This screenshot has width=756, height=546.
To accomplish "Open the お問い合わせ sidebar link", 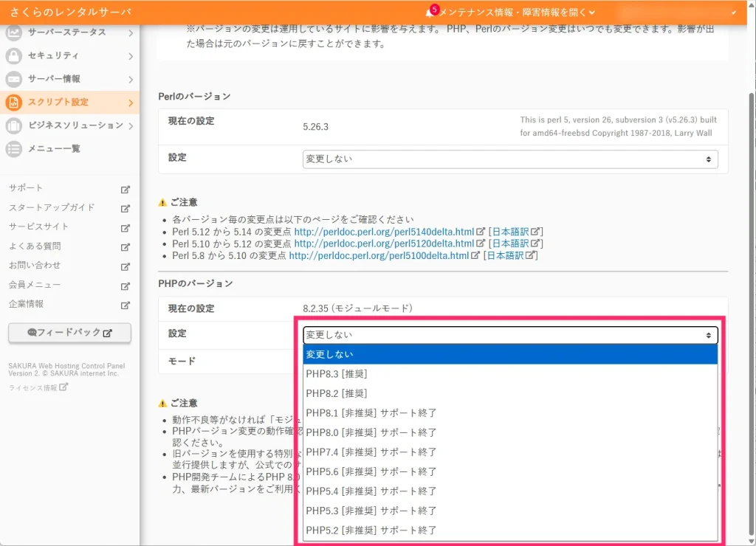I will [x=34, y=265].
